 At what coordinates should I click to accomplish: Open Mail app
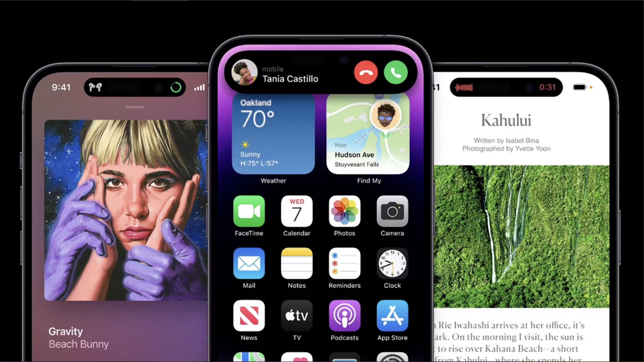coord(249,264)
